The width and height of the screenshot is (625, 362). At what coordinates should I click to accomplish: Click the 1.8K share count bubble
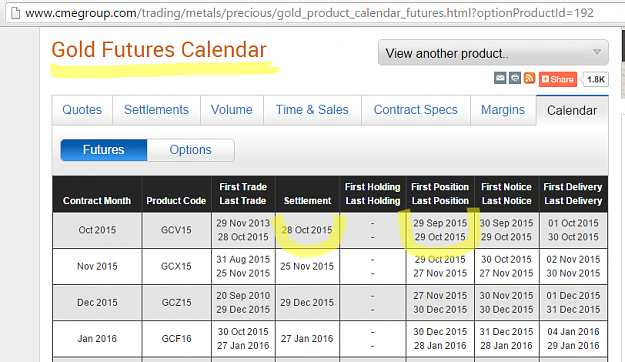click(596, 79)
